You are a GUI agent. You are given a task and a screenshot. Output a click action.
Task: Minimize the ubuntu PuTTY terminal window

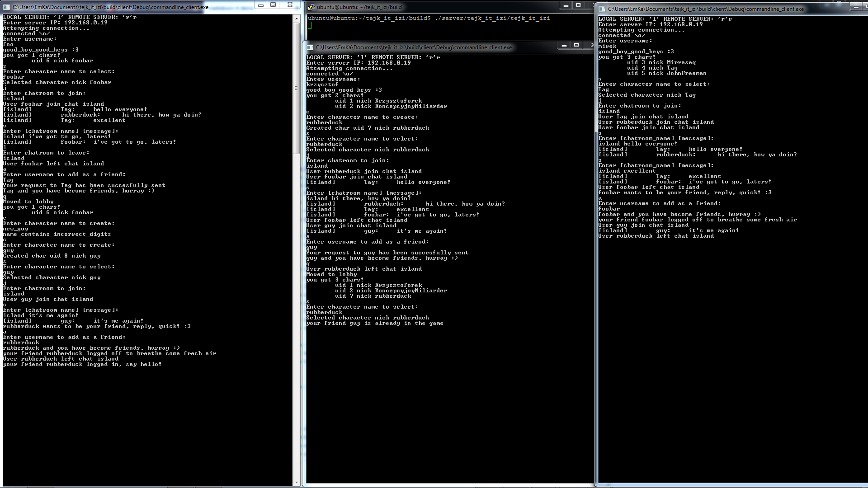[x=566, y=5]
